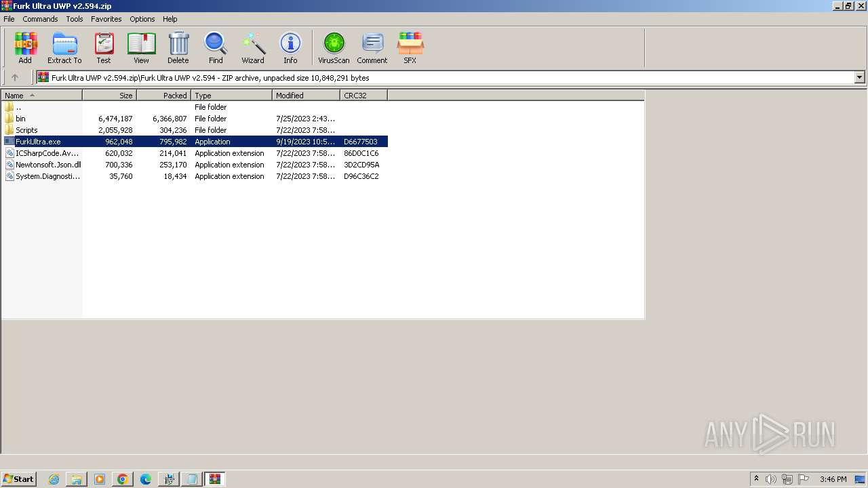
Task: Sort by Size column header
Action: pos(109,96)
